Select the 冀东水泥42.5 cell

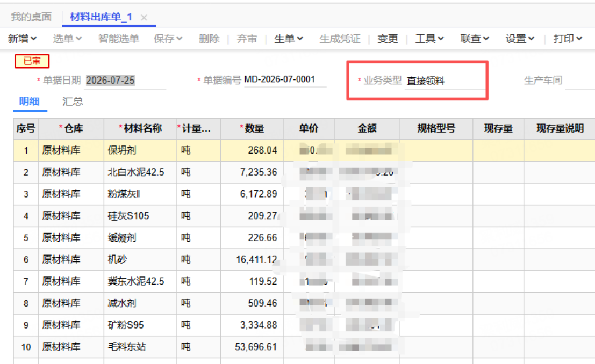140,281
